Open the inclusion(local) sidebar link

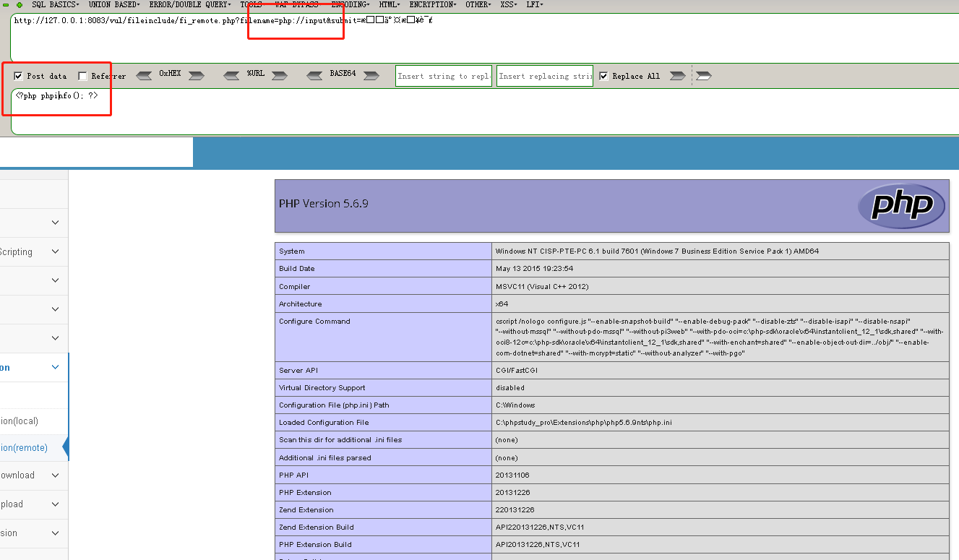click(x=20, y=421)
